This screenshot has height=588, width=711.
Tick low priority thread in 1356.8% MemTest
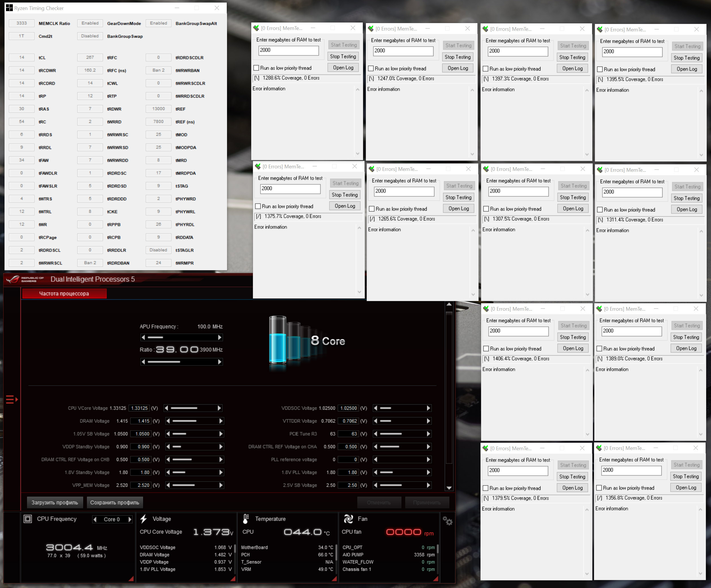click(x=599, y=488)
